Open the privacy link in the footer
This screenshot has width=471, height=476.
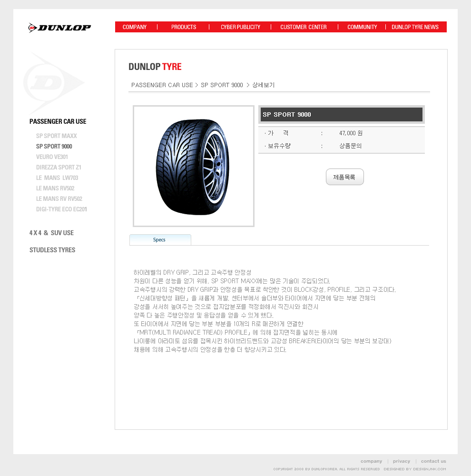point(401,461)
